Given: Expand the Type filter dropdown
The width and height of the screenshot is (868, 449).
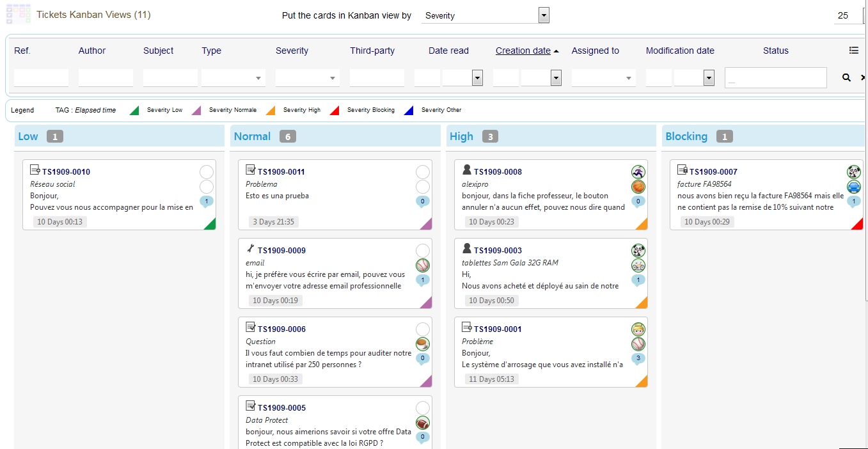Looking at the screenshot, I should 233,78.
